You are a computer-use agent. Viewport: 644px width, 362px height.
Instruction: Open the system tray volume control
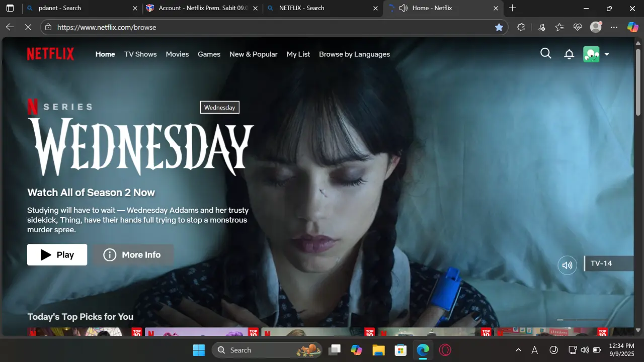point(585,350)
